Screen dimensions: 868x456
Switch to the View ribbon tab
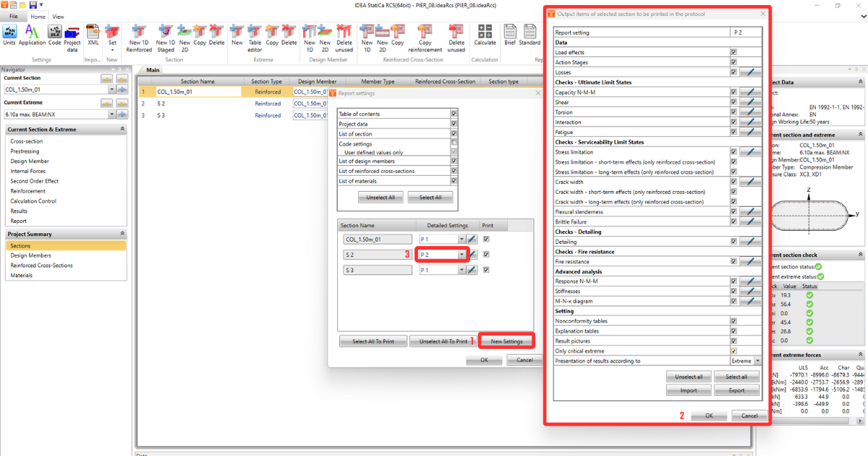[x=58, y=17]
